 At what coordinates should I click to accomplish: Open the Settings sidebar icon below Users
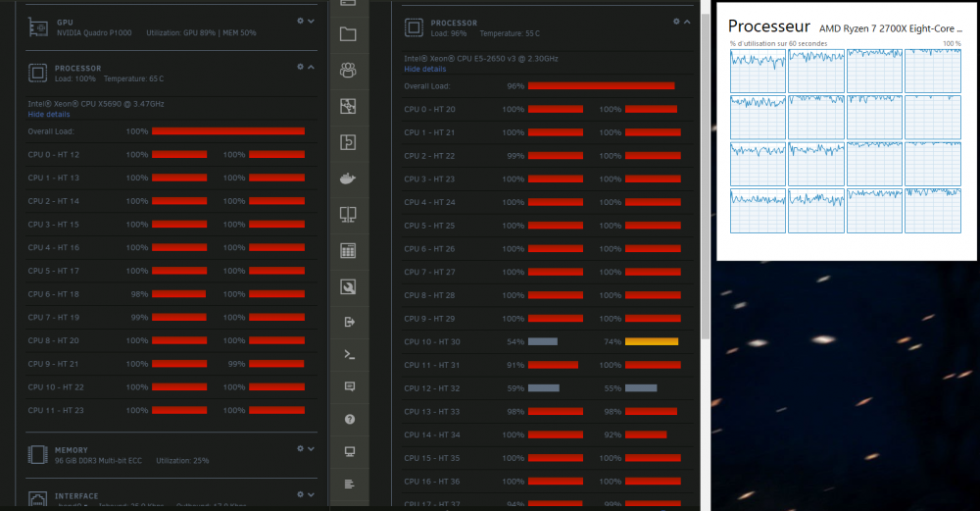click(348, 106)
